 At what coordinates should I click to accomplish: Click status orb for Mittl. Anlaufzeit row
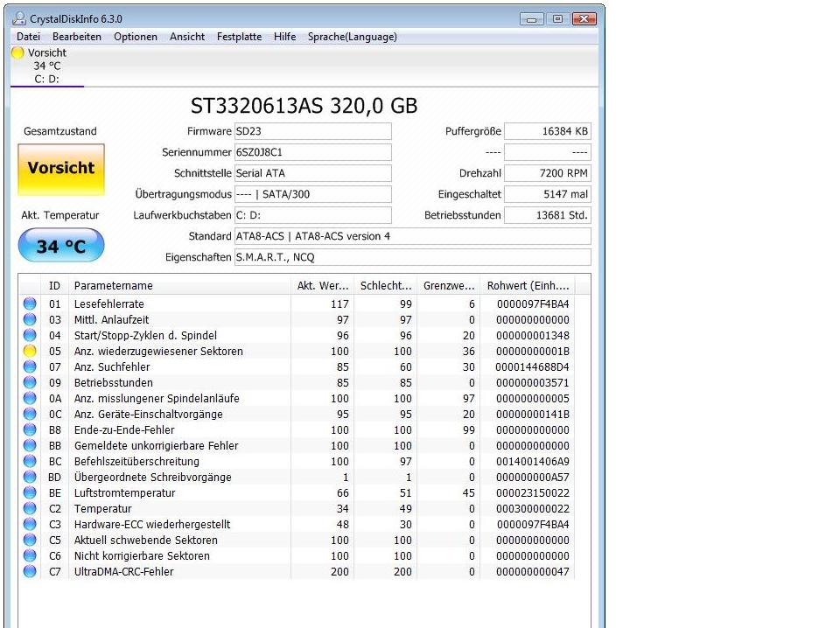click(30, 319)
